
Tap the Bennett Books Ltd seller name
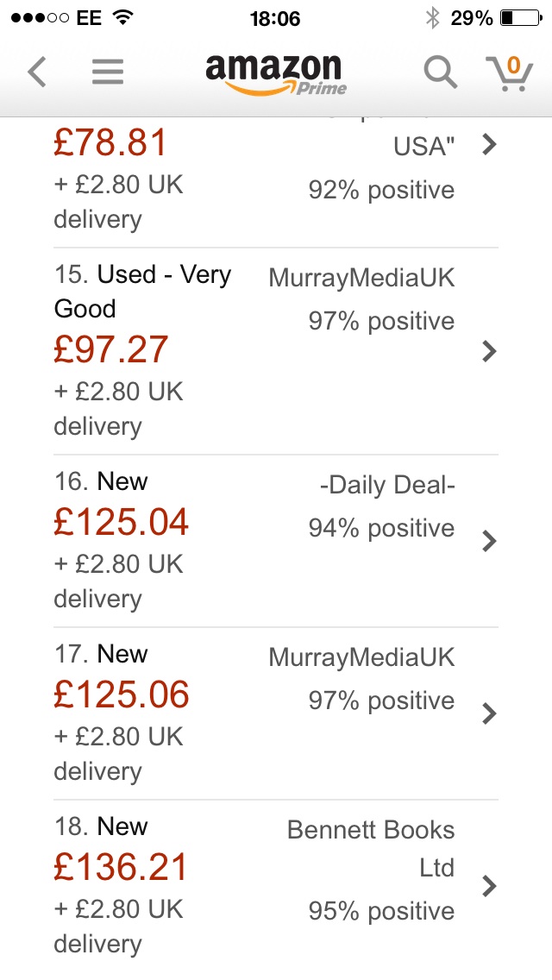(x=371, y=848)
